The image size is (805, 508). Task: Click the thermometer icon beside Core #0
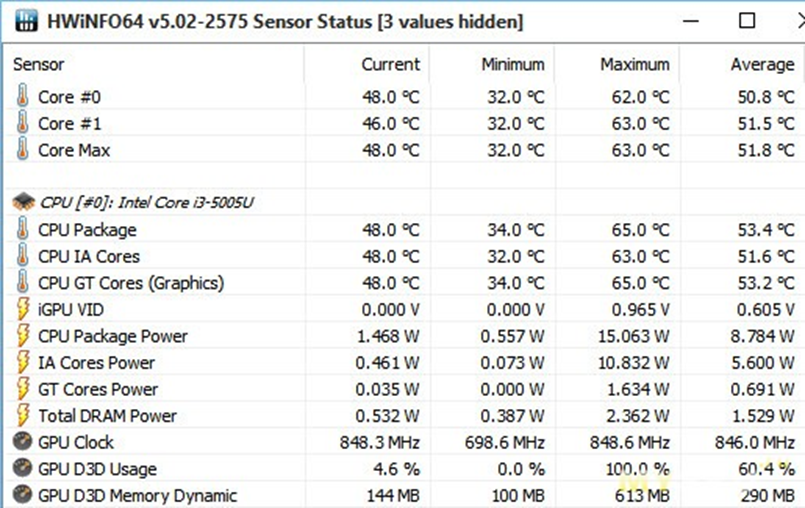(x=22, y=97)
